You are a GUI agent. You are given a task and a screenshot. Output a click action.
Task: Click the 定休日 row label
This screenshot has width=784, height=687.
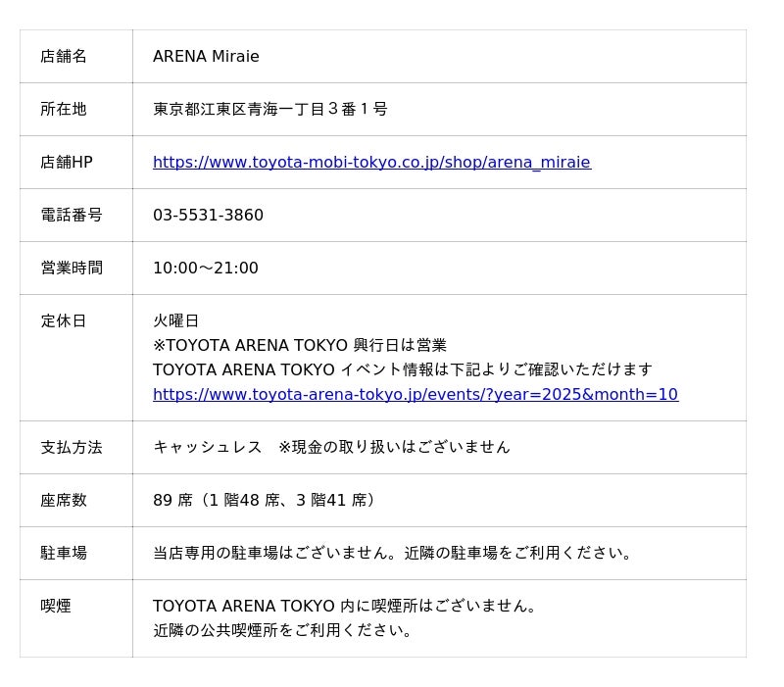[x=64, y=321]
